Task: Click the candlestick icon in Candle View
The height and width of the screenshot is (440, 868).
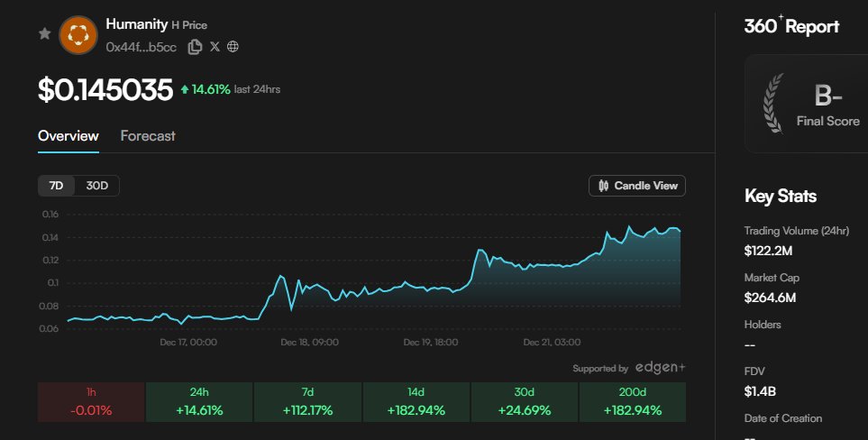Action: click(604, 186)
